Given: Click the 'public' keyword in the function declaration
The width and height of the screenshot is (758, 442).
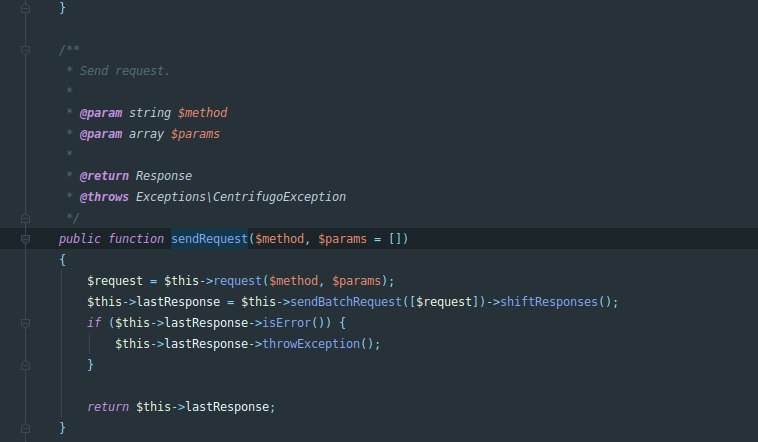Looking at the screenshot, I should 80,239.
